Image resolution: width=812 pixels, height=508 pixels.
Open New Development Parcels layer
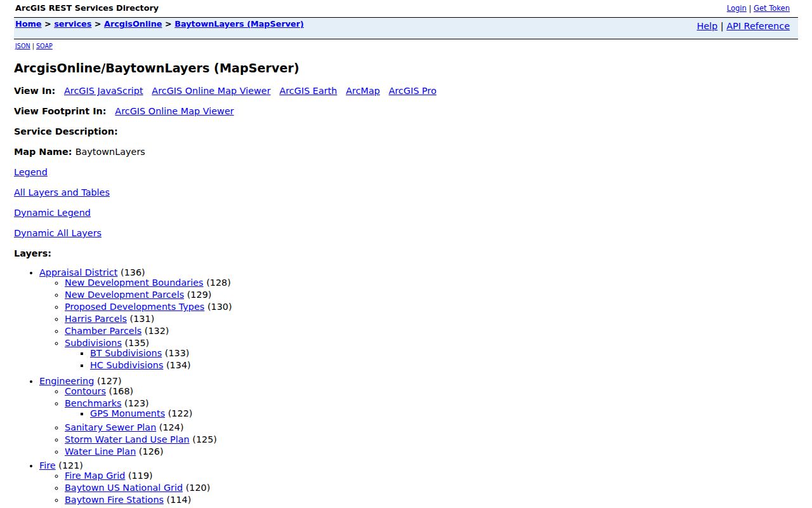point(124,295)
